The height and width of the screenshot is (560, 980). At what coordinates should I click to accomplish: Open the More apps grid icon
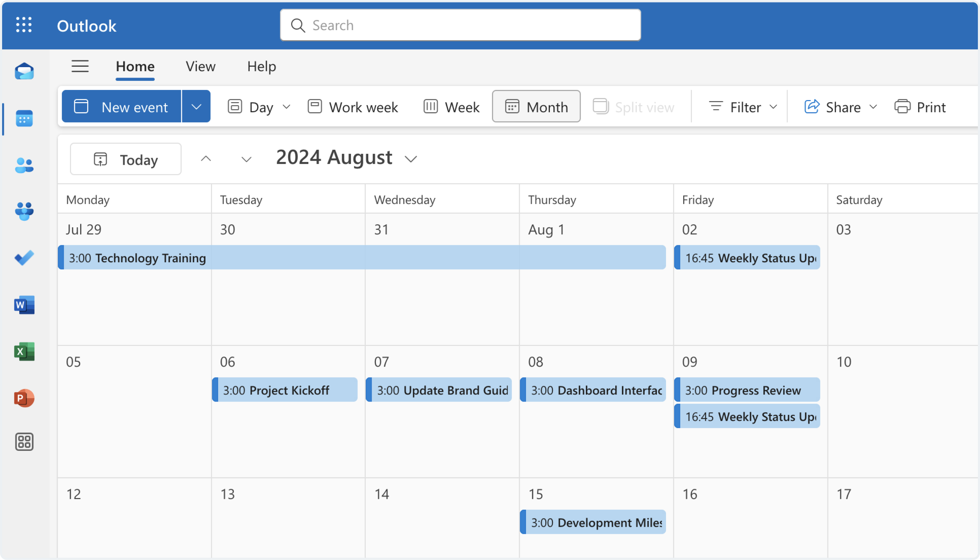[24, 441]
